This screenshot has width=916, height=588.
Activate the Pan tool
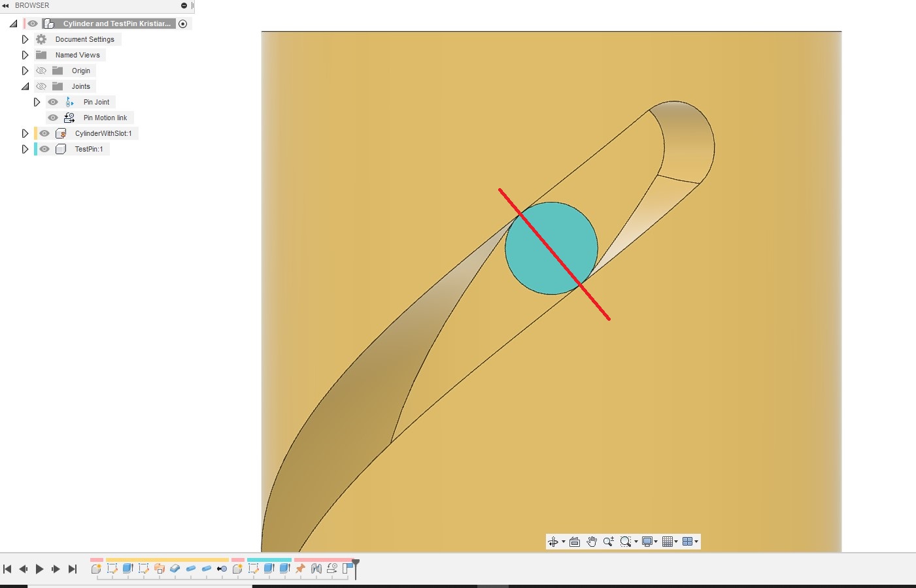592,541
